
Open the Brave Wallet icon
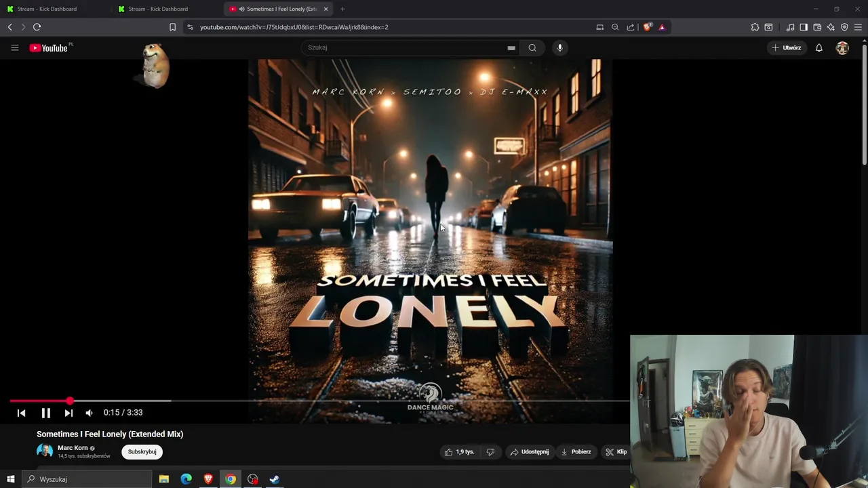[x=817, y=27]
